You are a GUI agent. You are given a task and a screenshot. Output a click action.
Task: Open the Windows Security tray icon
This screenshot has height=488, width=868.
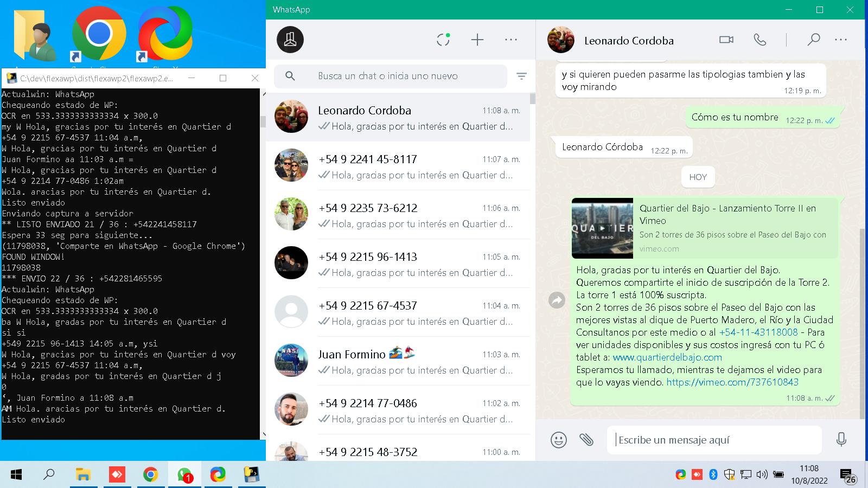click(x=730, y=475)
